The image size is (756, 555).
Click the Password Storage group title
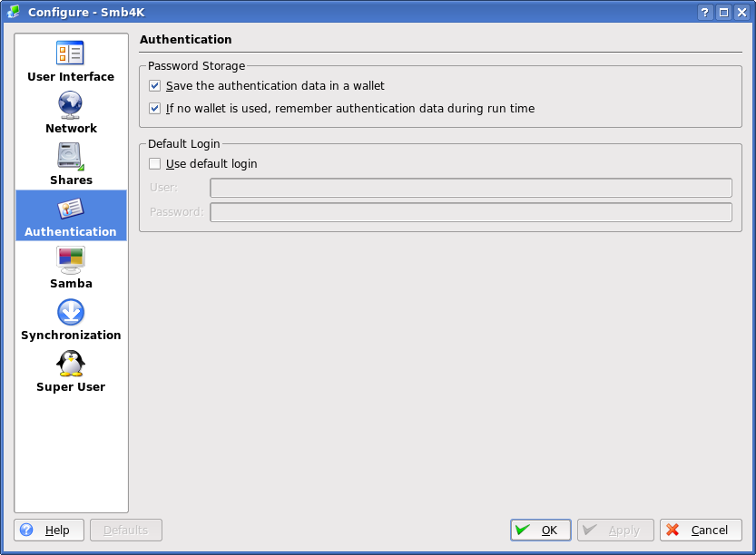[x=196, y=65]
